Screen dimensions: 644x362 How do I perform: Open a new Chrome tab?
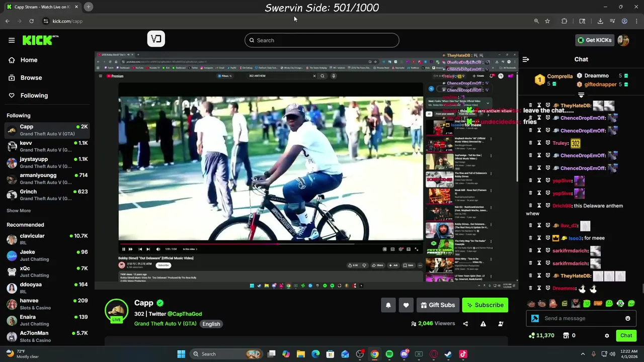88,7
